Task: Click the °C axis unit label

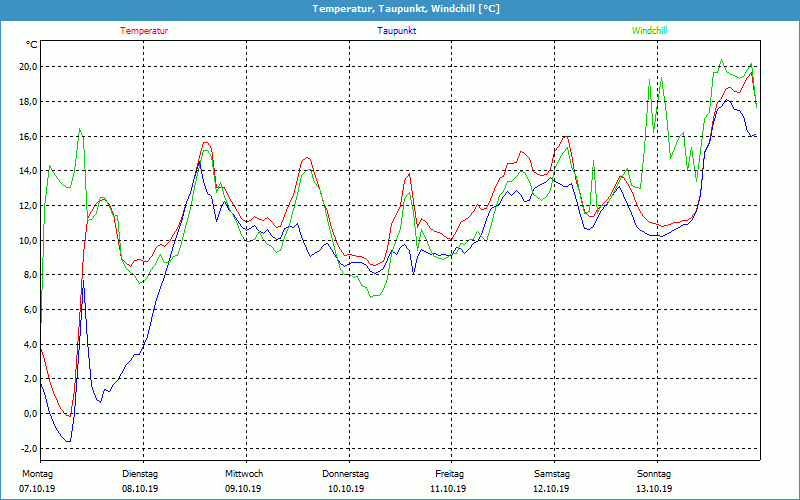Action: pyautogui.click(x=32, y=45)
